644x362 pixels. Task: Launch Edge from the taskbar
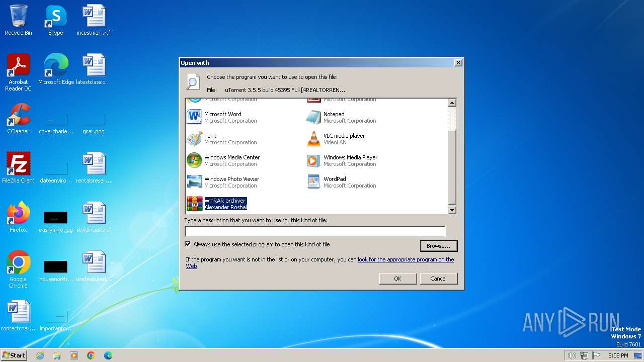point(108,355)
